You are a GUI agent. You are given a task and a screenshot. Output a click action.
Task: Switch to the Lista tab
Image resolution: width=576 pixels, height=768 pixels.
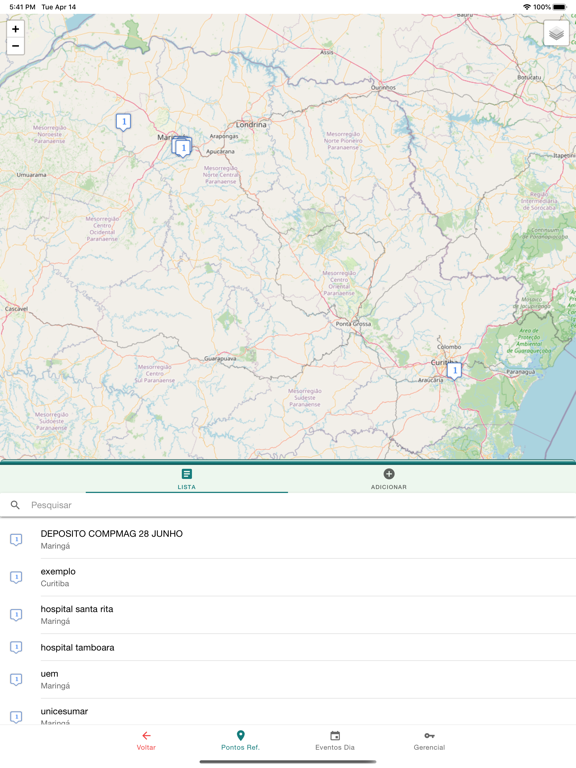187,479
